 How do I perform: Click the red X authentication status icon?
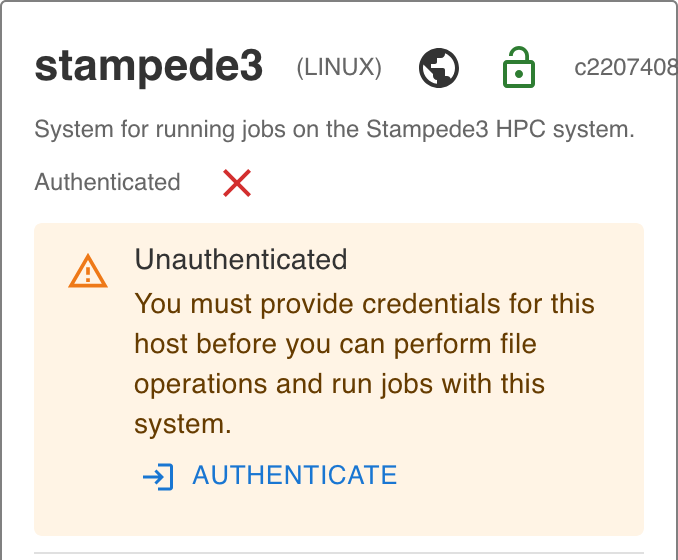(237, 182)
